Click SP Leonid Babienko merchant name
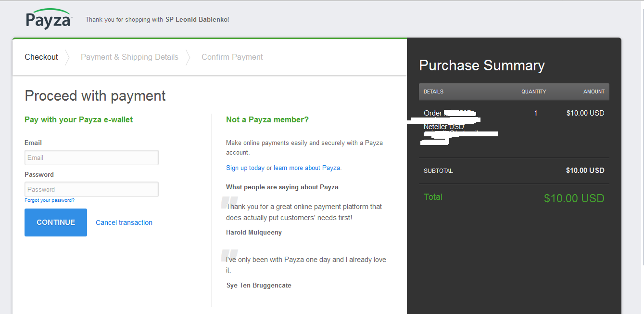The width and height of the screenshot is (644, 314). [x=196, y=20]
